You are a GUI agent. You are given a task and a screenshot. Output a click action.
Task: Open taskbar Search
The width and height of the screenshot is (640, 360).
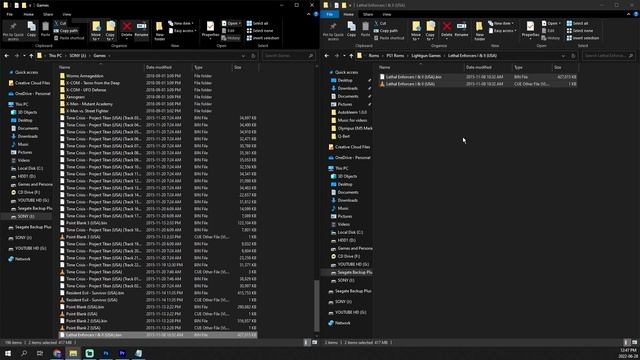[x=24, y=353]
